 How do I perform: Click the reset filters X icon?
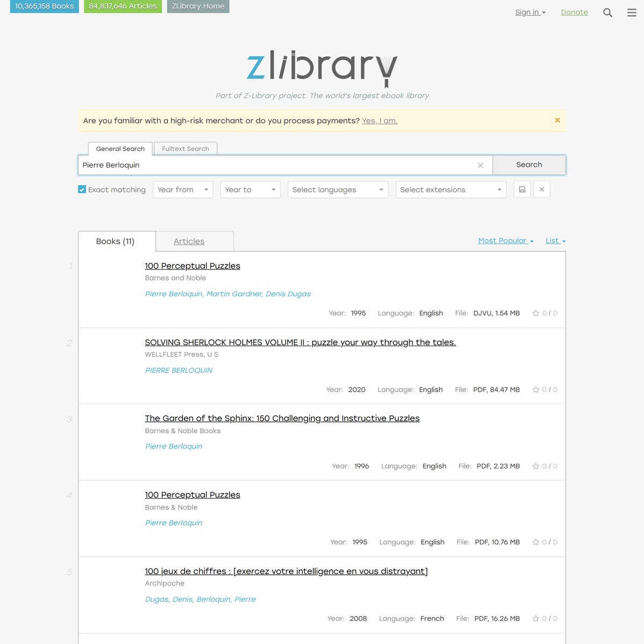541,189
